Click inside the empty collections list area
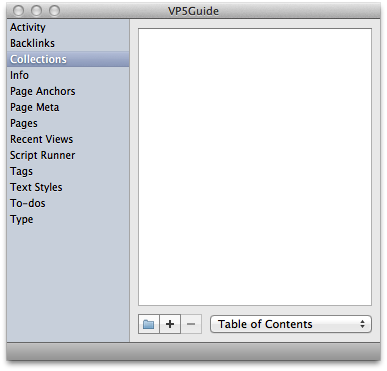The height and width of the screenshot is (371, 387). click(255, 167)
